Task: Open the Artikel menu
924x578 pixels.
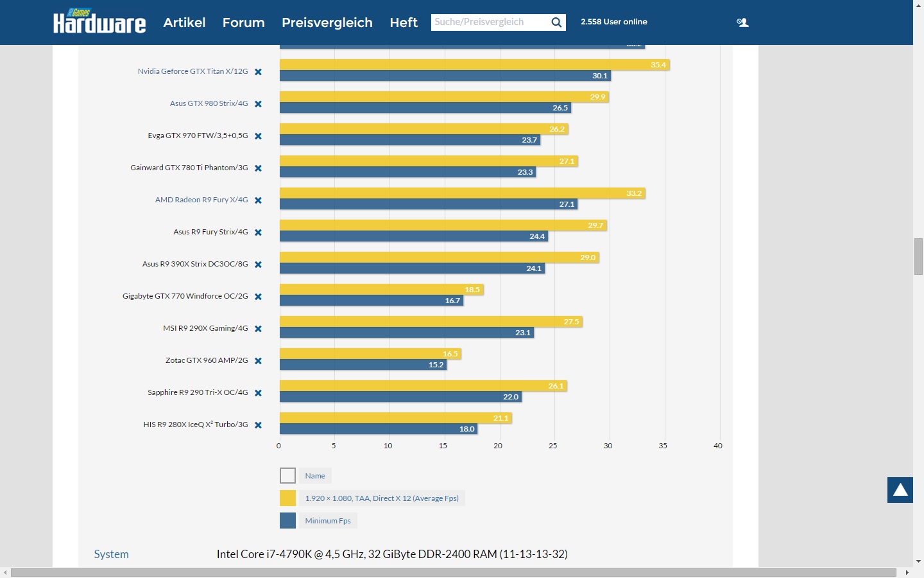Action: coord(184,22)
